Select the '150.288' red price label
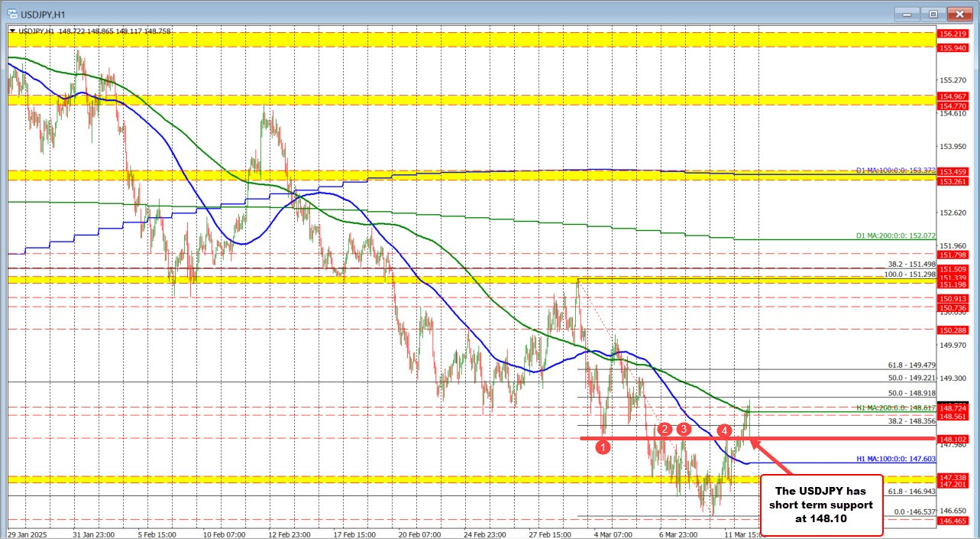 pyautogui.click(x=952, y=330)
